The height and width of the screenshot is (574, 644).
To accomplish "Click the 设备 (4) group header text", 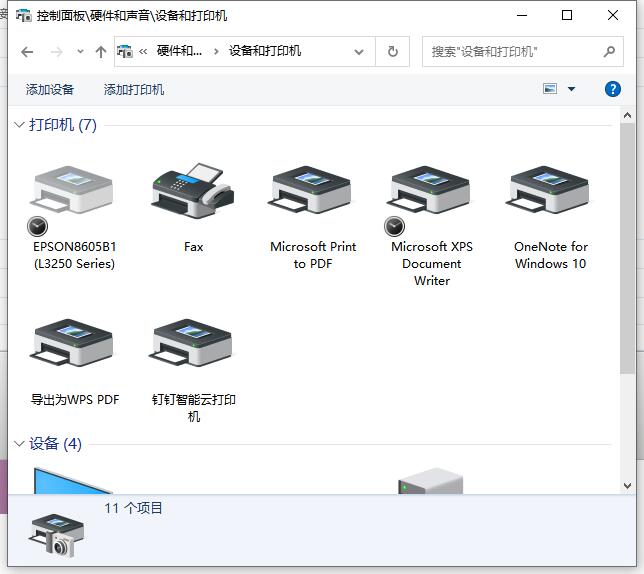I will 55,443.
